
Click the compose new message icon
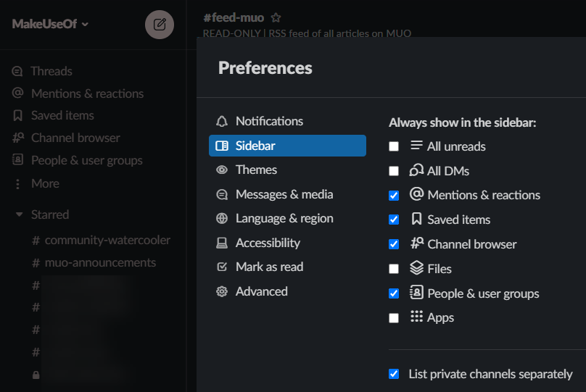160,25
